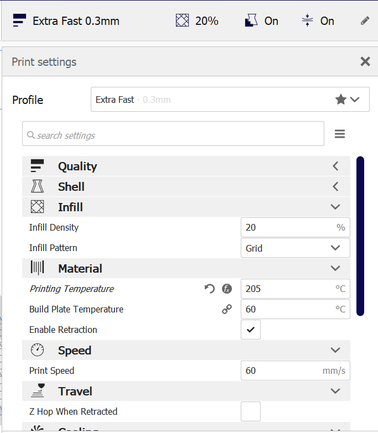Image resolution: width=378 pixels, height=433 pixels.
Task: Click the star icon in Profile field
Action: click(341, 99)
